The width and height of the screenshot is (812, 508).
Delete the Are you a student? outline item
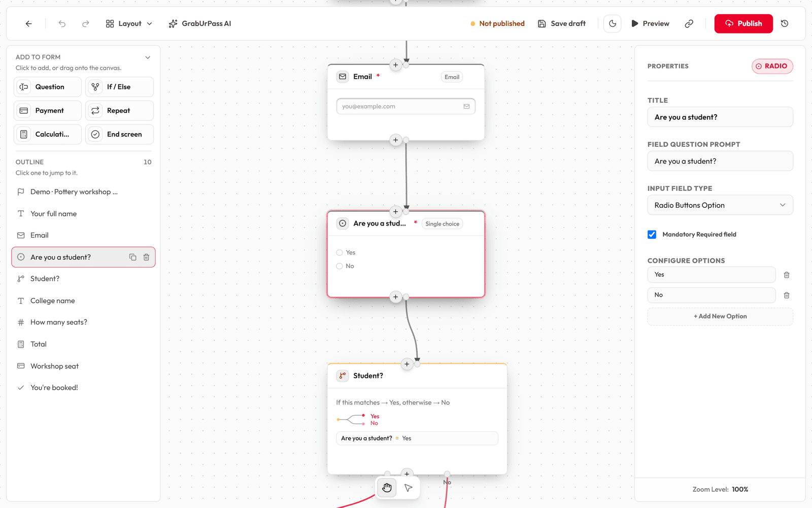(146, 258)
